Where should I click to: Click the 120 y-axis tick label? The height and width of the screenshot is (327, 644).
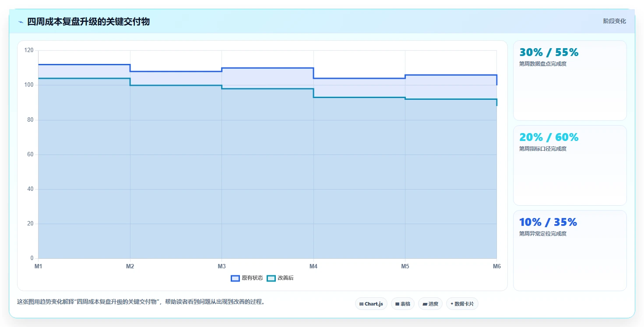pos(29,50)
